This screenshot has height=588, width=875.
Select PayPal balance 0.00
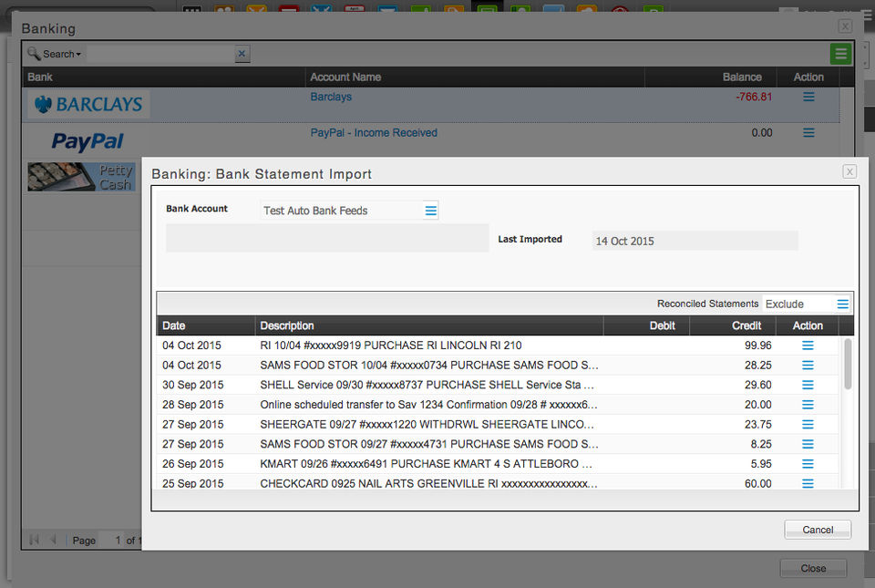(x=762, y=133)
